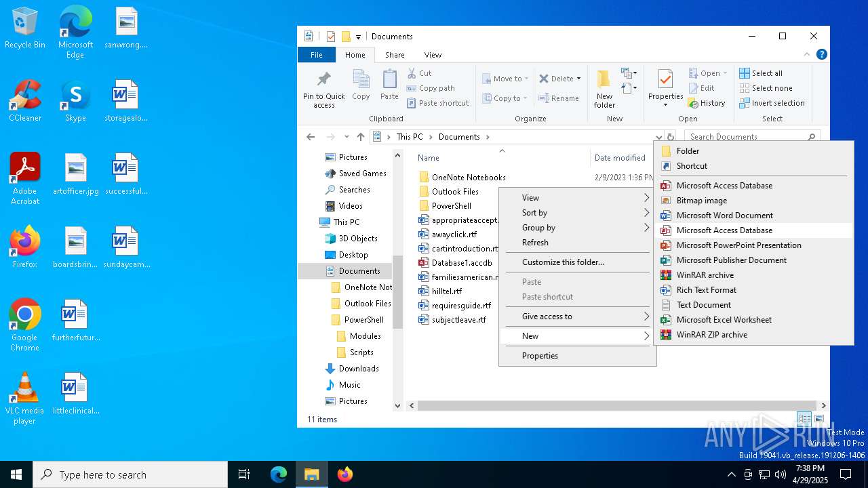Image resolution: width=868 pixels, height=488 pixels.
Task: Select the Recycle Bin desktop icon
Action: pyautogui.click(x=25, y=28)
